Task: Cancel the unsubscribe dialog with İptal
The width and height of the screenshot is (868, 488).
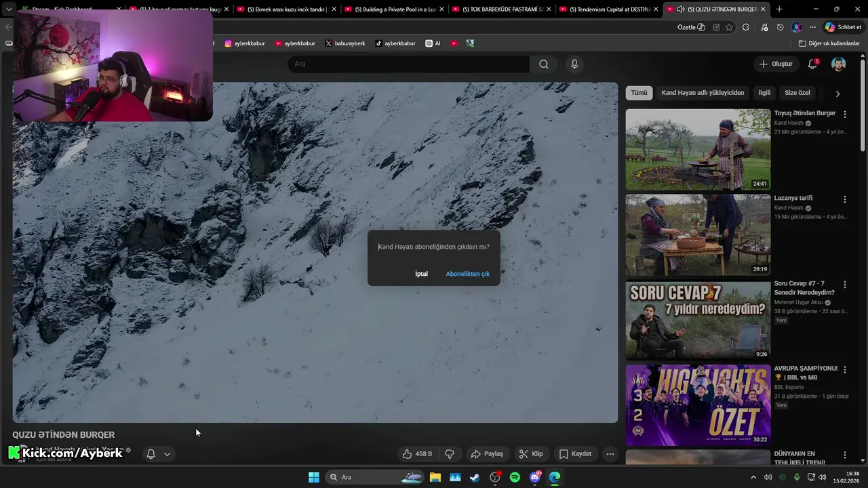Action: (x=421, y=274)
